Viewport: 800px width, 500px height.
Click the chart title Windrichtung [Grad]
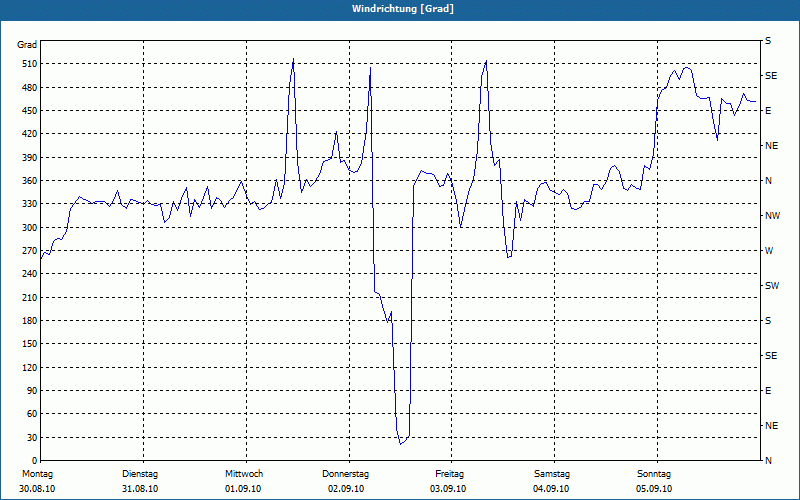click(x=403, y=9)
